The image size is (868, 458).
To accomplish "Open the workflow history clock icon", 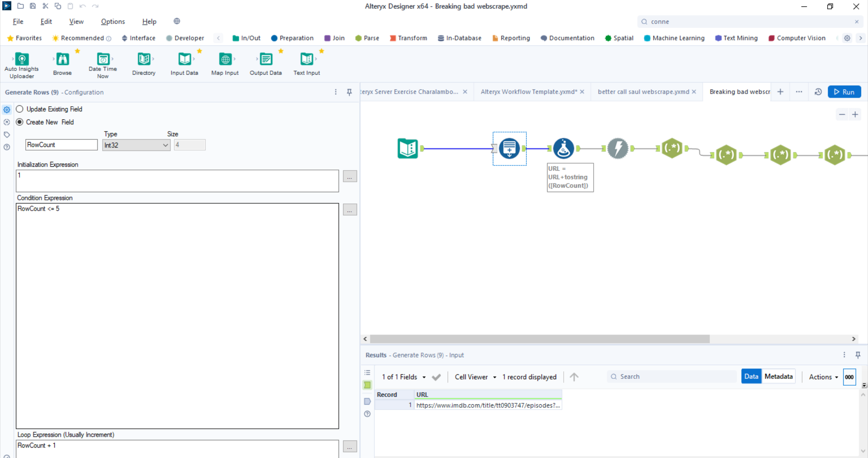I will pos(818,92).
